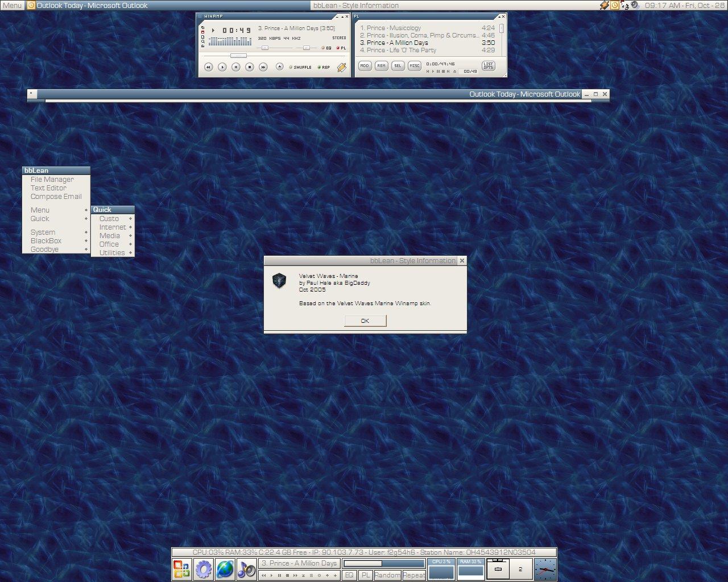Select 'Prince - Life 'O' The Party'
The height and width of the screenshot is (582, 728).
[427, 50]
